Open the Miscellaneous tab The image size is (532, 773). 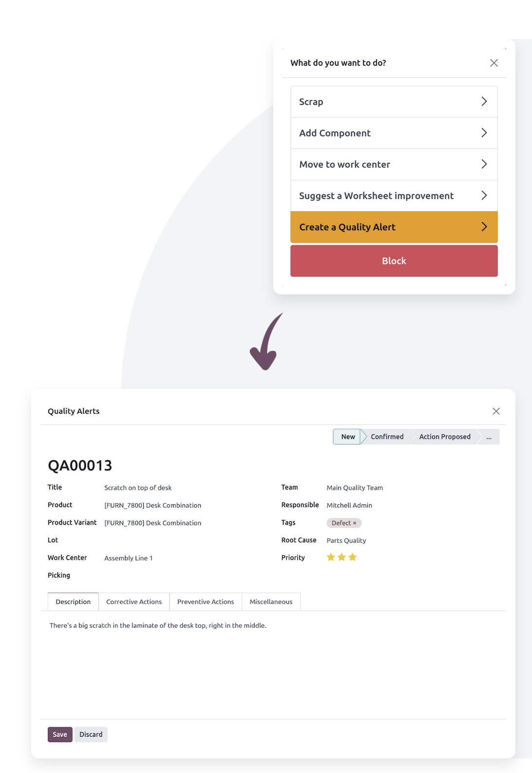point(271,602)
